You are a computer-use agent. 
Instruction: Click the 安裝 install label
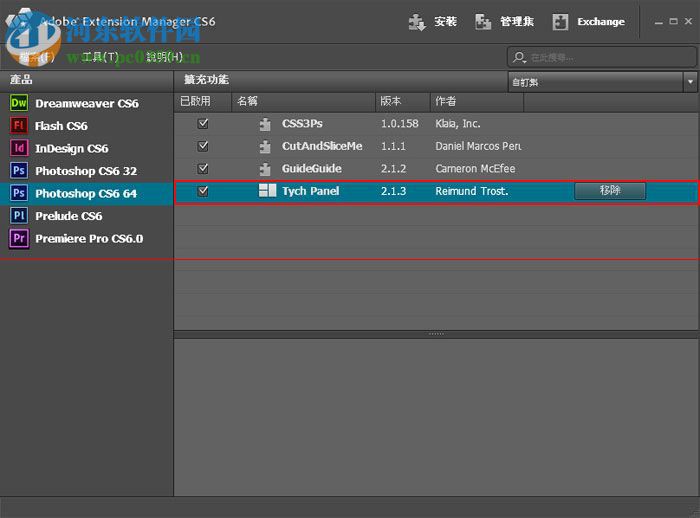pos(446,21)
